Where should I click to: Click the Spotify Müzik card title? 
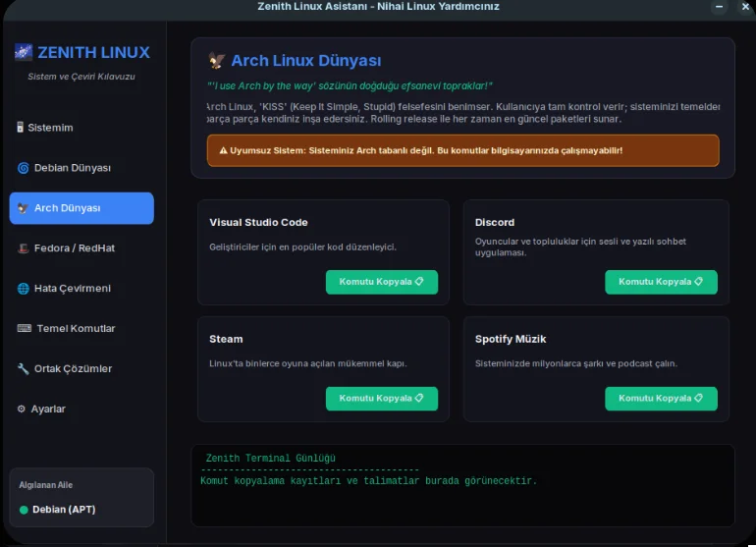pyautogui.click(x=511, y=339)
